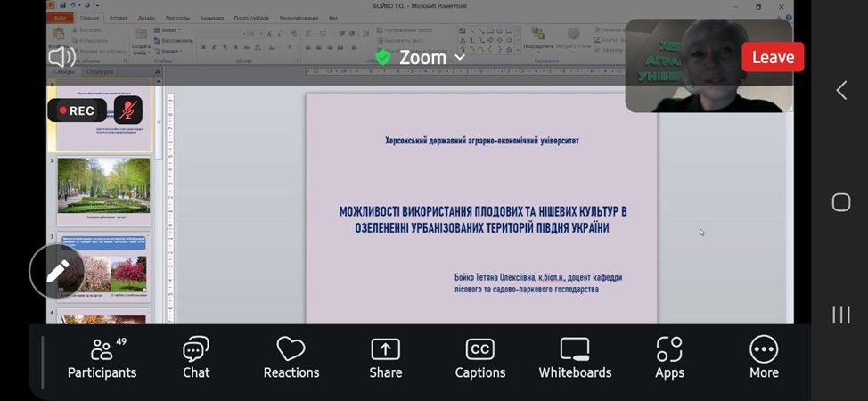Open the Копировать dropdown arrow
The width and height of the screenshot is (868, 401).
(113, 41)
